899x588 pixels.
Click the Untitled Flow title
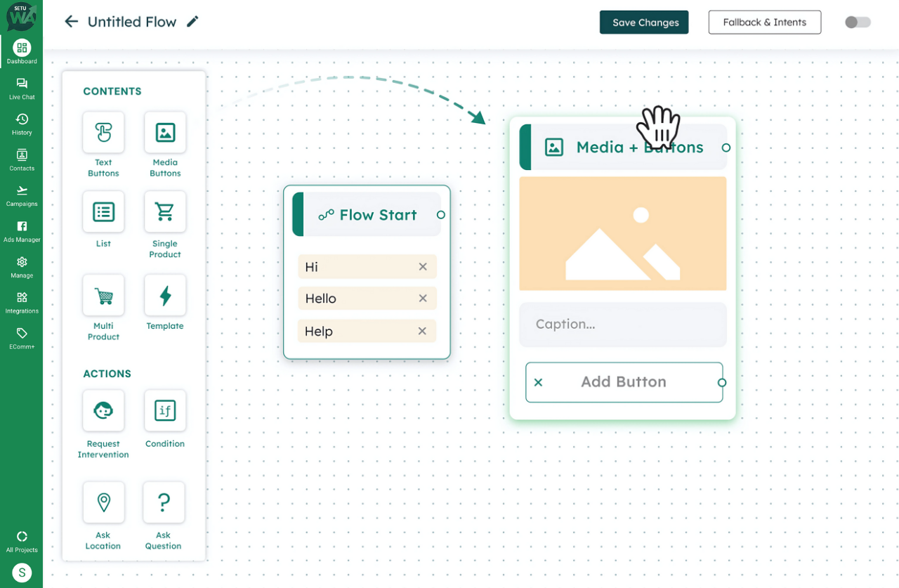click(132, 22)
